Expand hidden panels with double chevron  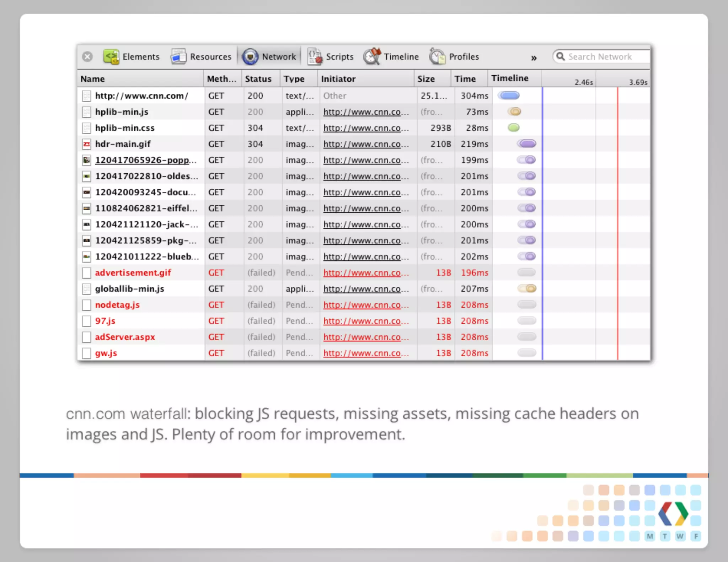(x=534, y=58)
